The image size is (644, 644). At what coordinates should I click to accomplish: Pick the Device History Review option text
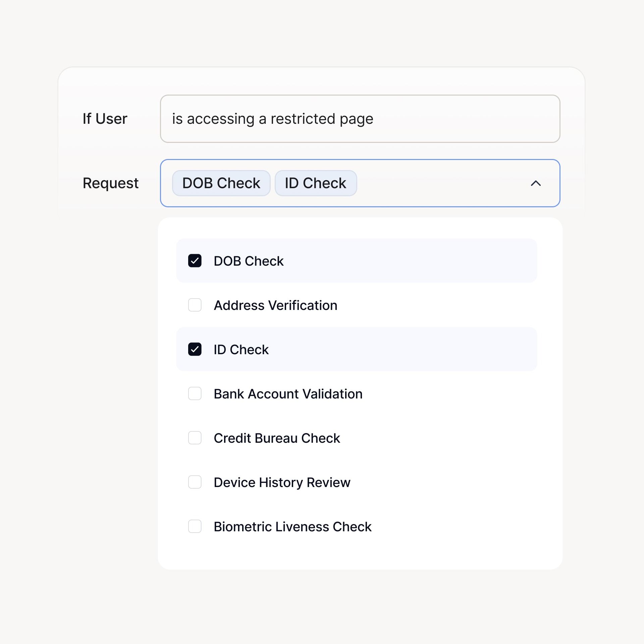tap(282, 482)
